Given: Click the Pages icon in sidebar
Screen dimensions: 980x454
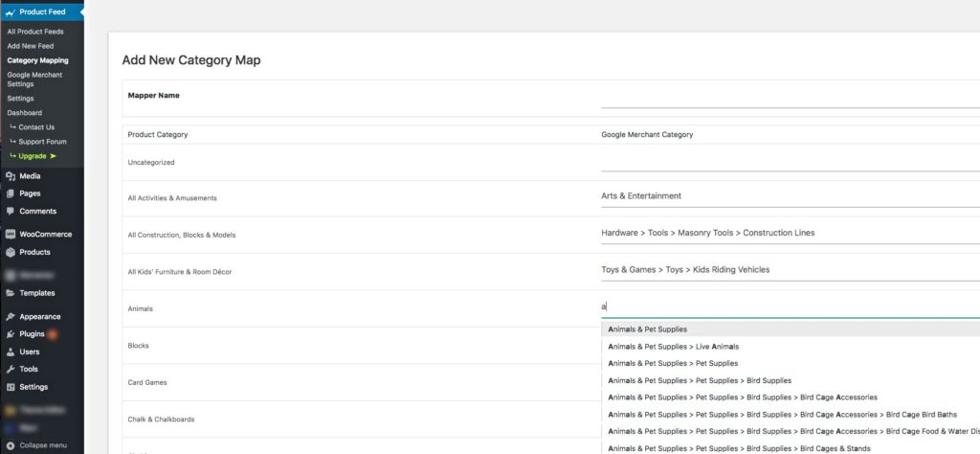Looking at the screenshot, I should 10,193.
